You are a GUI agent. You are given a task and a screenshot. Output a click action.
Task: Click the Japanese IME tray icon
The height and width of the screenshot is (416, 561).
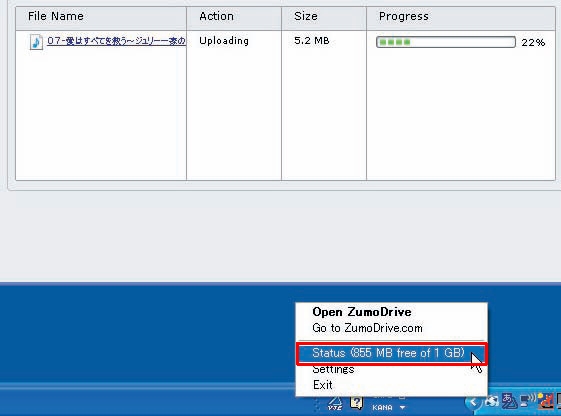coord(509,401)
